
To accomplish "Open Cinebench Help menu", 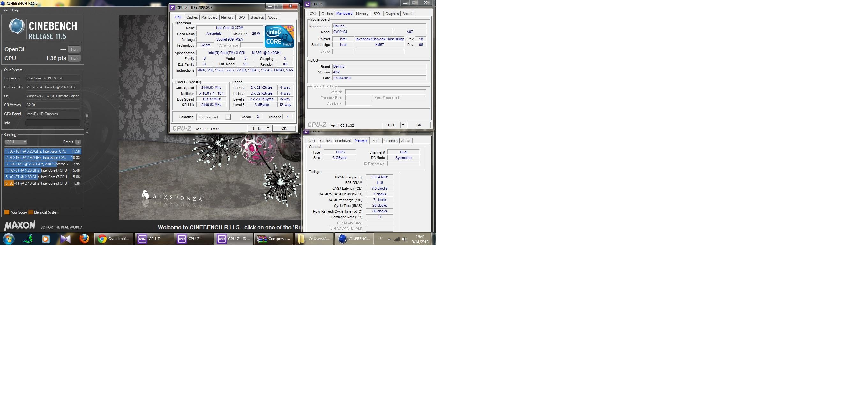I will pyautogui.click(x=16, y=10).
